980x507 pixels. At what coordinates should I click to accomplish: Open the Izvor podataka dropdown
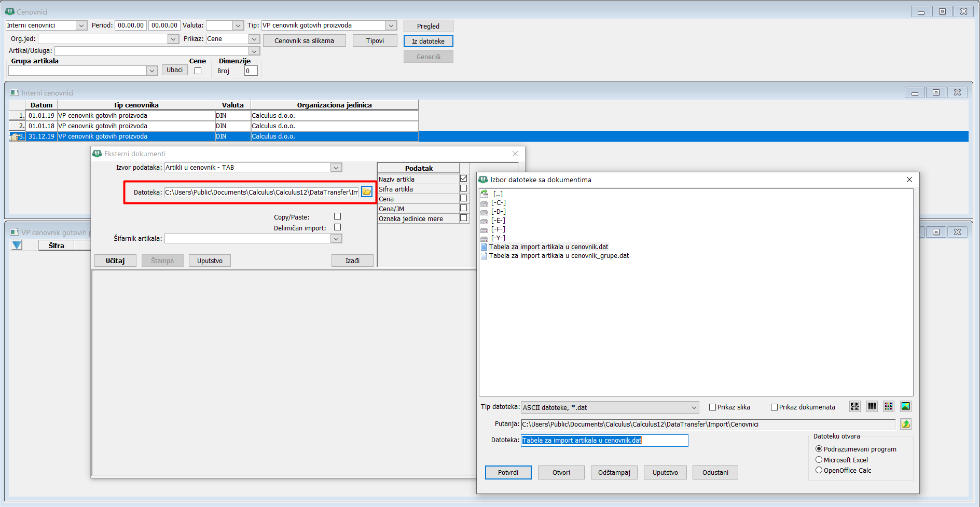click(x=336, y=168)
